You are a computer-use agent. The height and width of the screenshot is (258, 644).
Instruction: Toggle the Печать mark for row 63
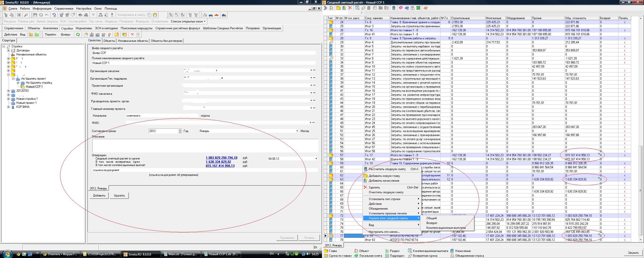624,179
